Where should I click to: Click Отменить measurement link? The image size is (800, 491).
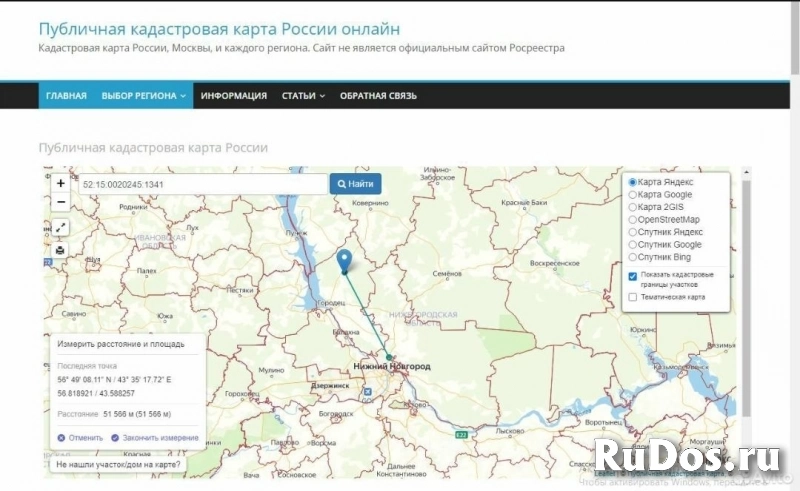(86, 438)
